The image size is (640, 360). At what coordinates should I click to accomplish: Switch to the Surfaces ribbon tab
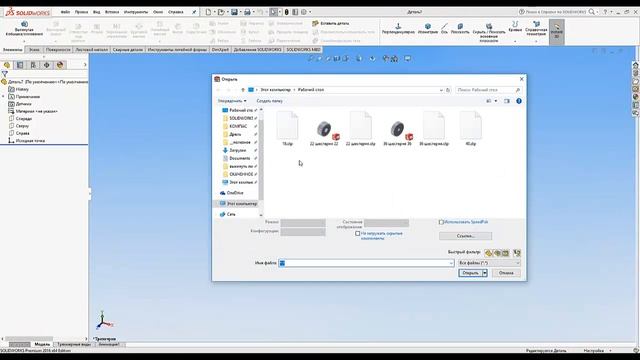click(x=58, y=49)
